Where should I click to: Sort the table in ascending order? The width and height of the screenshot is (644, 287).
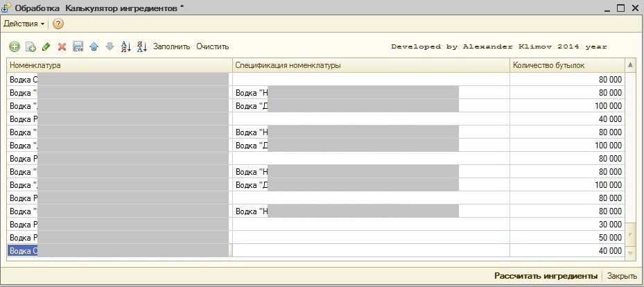click(125, 46)
